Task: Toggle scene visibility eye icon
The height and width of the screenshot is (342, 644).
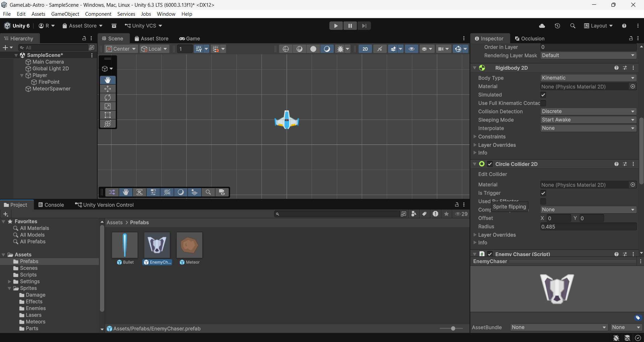Action: pos(411,49)
